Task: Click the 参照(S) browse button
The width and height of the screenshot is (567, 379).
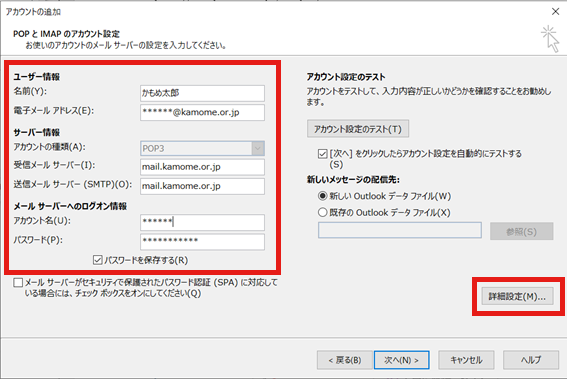Action: pyautogui.click(x=521, y=231)
